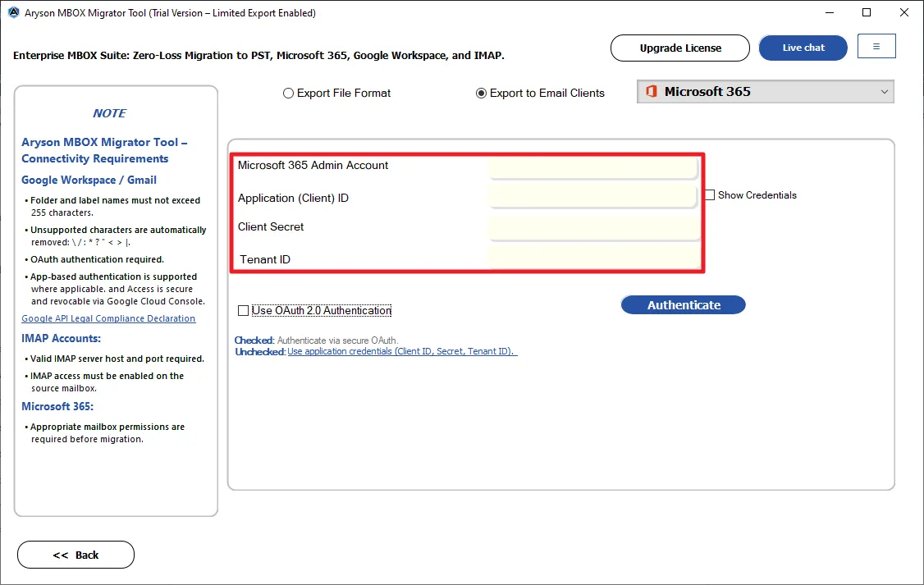This screenshot has width=924, height=585.
Task: Open Google API Legal Compliance Declaration link
Action: tap(108, 318)
